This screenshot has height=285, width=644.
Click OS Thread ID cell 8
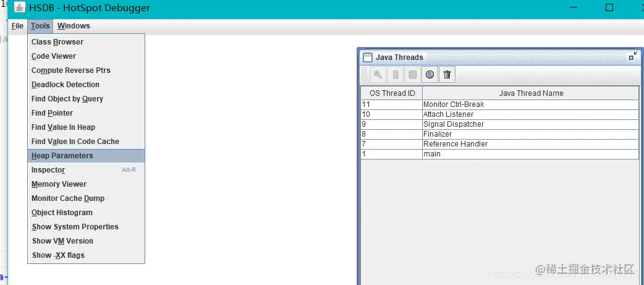392,134
